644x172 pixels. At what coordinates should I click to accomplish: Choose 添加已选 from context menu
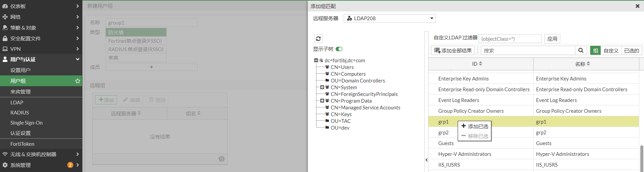click(x=475, y=126)
